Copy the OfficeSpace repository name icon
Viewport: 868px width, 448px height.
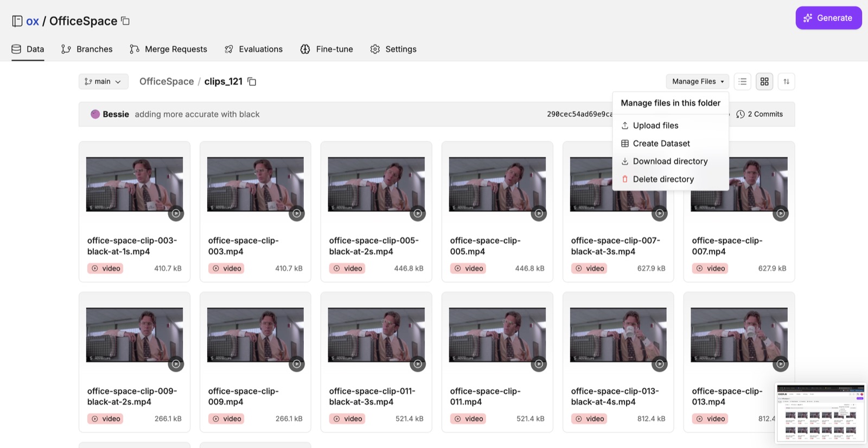click(125, 21)
